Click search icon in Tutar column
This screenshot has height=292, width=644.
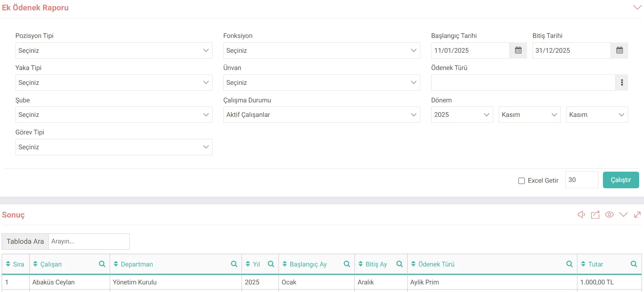pos(634,264)
